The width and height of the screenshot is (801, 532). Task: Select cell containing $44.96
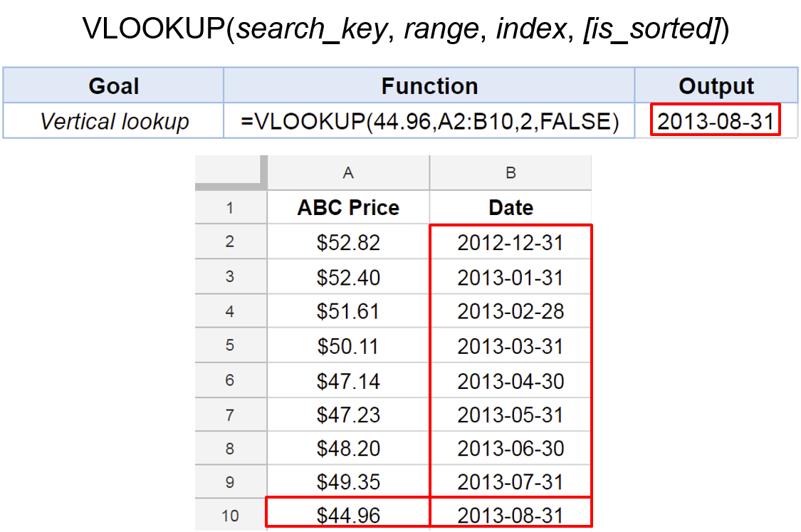[348, 513]
